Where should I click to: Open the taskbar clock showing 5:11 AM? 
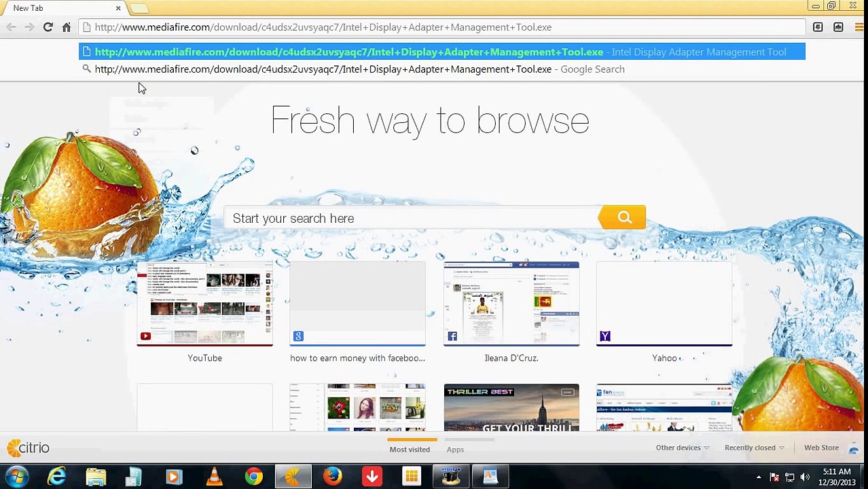837,477
